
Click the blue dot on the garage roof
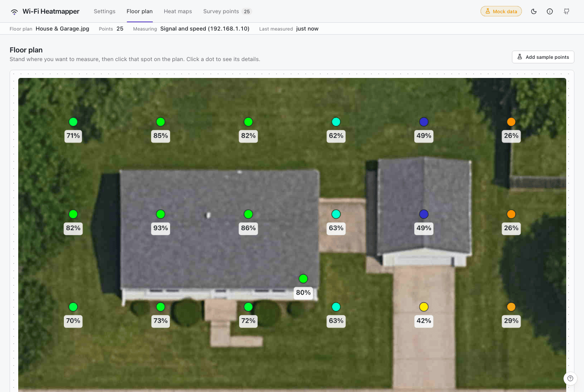424,214
